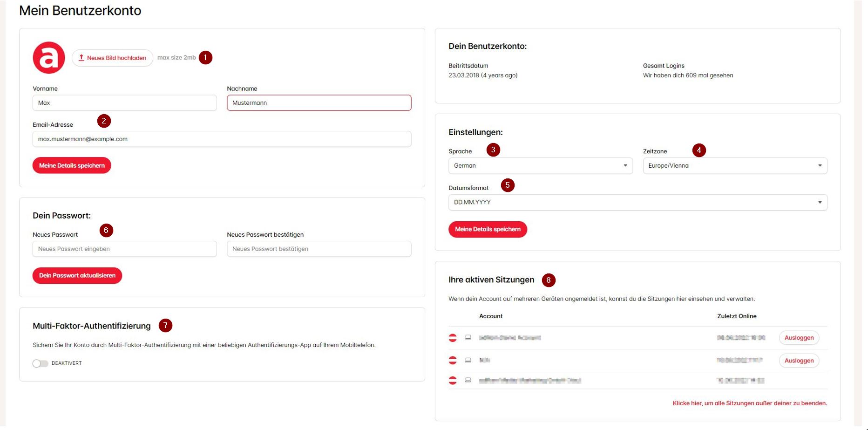Select the Email-Adresse input field

pos(222,139)
